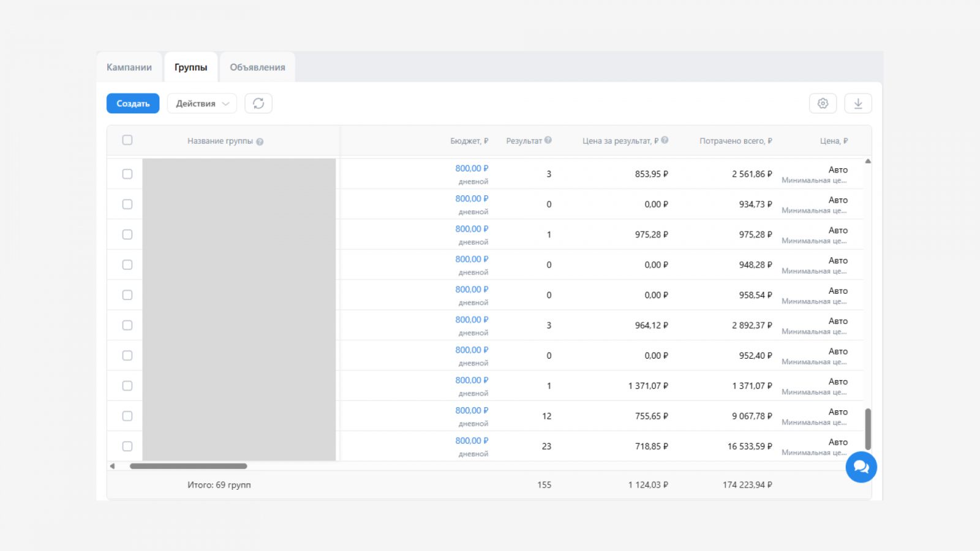This screenshot has height=551, width=980.
Task: Click Название группы column header
Action: coord(220,141)
